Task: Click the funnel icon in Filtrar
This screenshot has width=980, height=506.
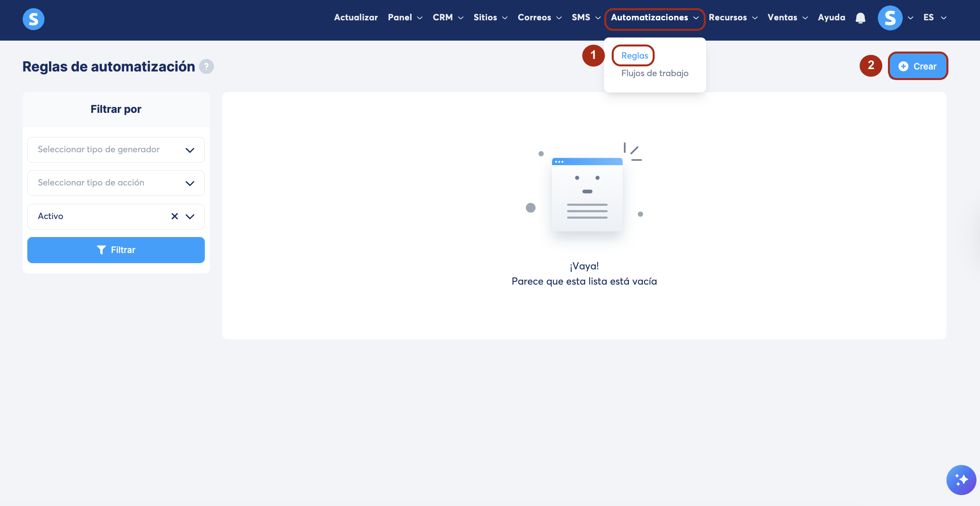Action: (101, 250)
